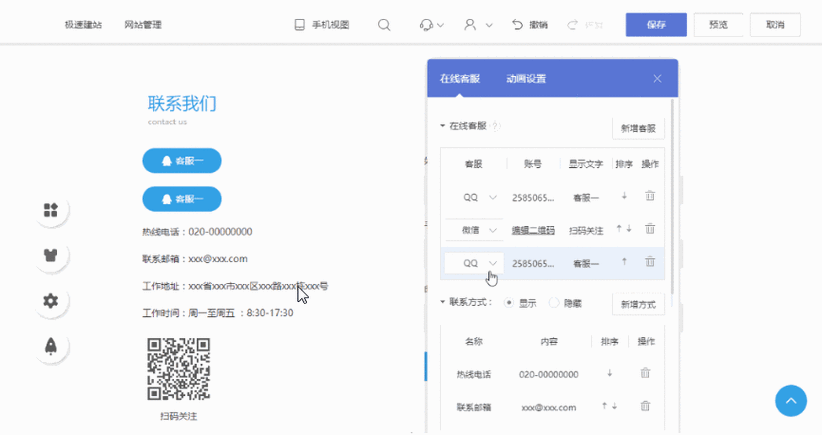Move 热线电话 row down
Viewport: 822px width, 435px height.
pyautogui.click(x=610, y=373)
